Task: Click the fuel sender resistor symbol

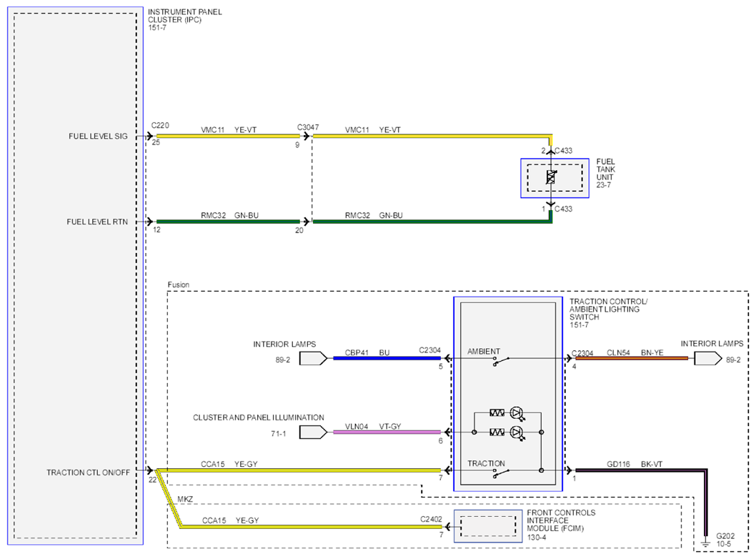Action: point(551,177)
